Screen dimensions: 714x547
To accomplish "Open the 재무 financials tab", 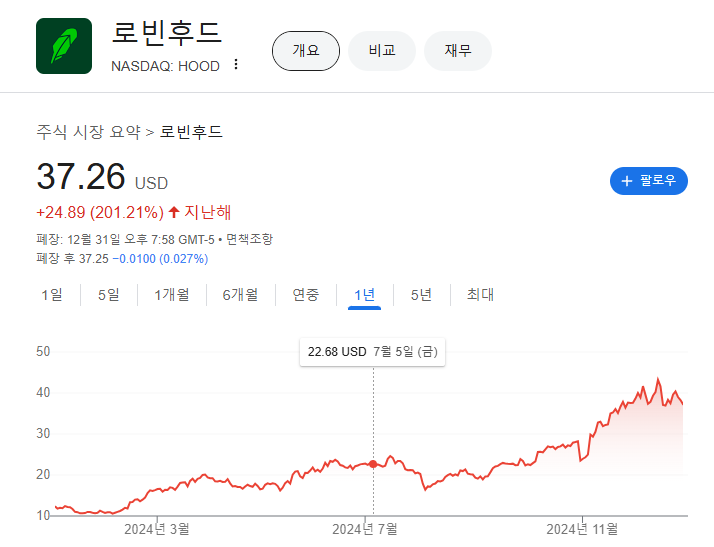I will [x=458, y=51].
